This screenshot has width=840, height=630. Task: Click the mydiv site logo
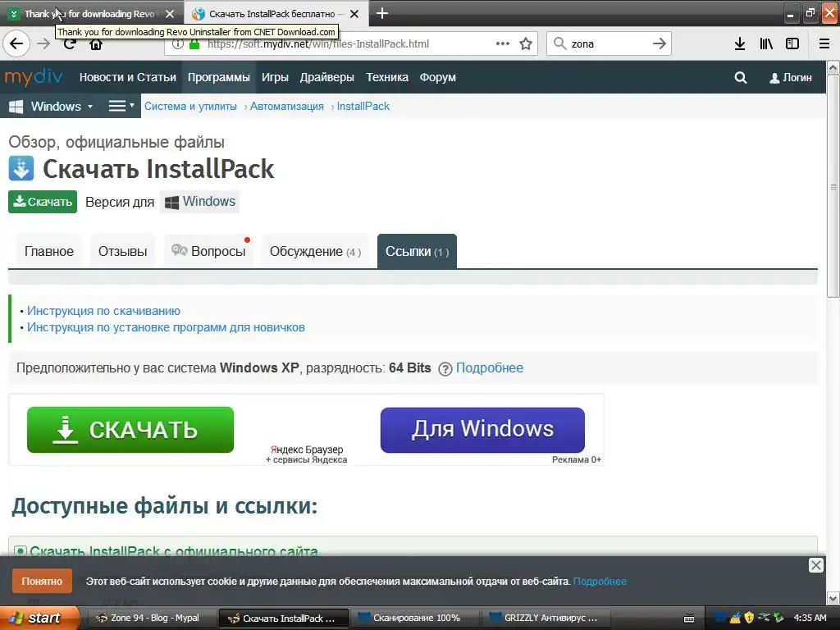click(x=34, y=77)
